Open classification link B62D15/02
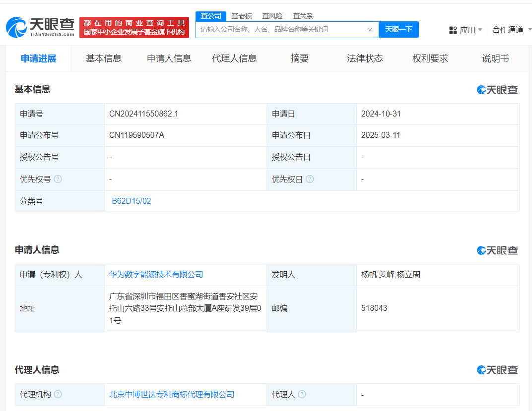This screenshot has width=532, height=411. pyautogui.click(x=132, y=201)
